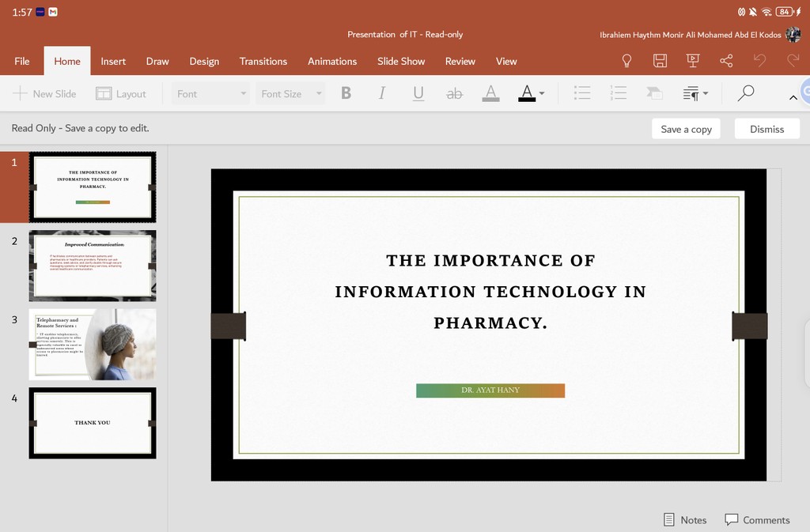The image size is (810, 532).
Task: Dismiss the read-only notification
Action: coord(766,129)
